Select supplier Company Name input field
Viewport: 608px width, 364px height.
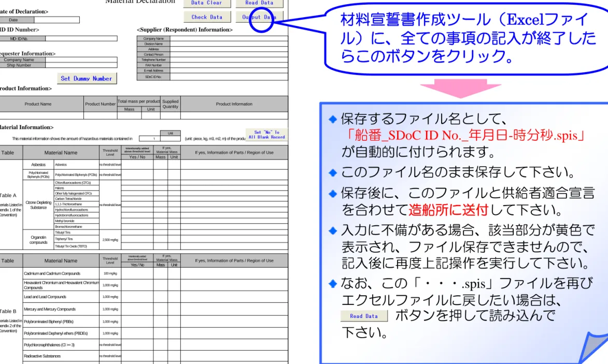click(229, 38)
